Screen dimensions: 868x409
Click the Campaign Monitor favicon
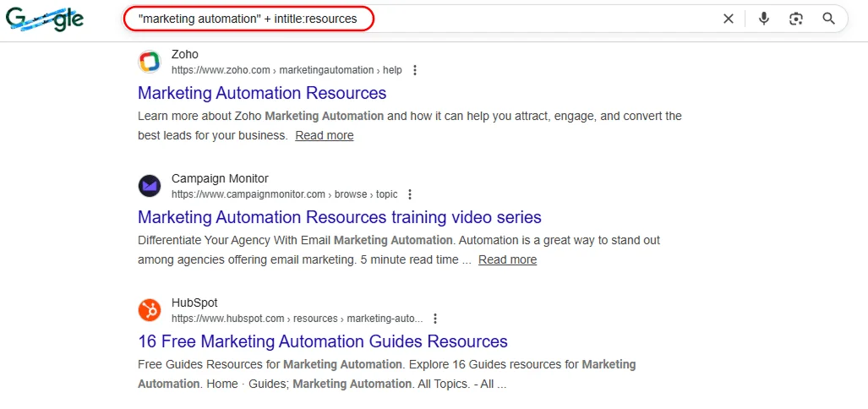[150, 185]
